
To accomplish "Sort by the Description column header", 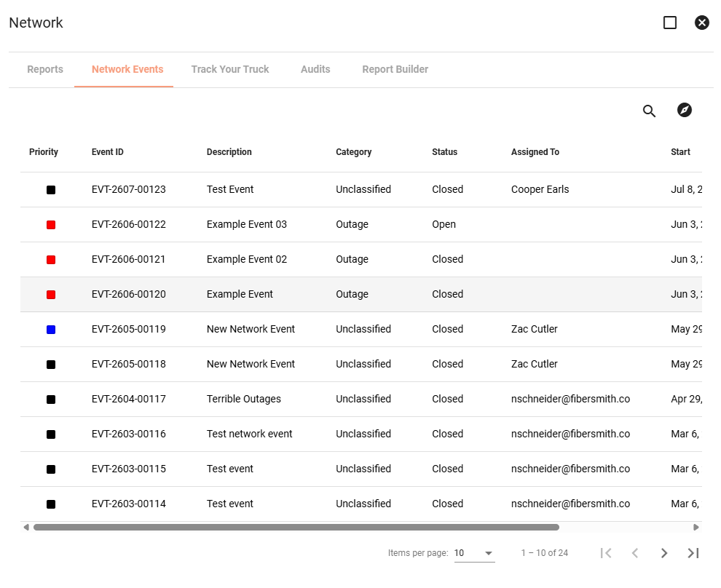I will pyautogui.click(x=229, y=152).
